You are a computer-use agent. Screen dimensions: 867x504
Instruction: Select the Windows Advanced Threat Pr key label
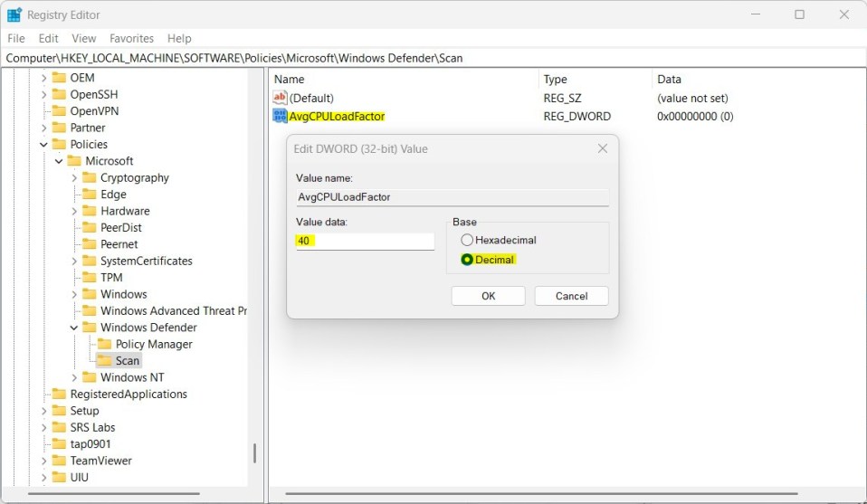[174, 310]
